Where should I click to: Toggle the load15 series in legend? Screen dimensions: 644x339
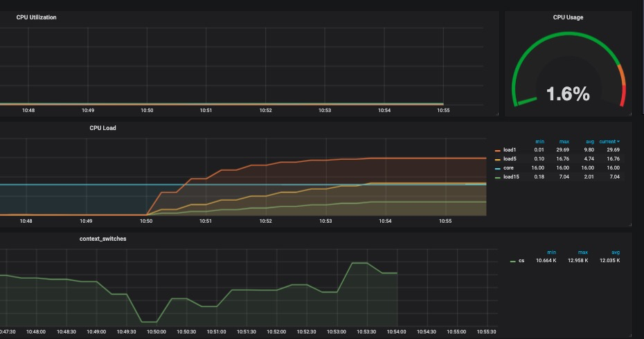[x=511, y=177]
